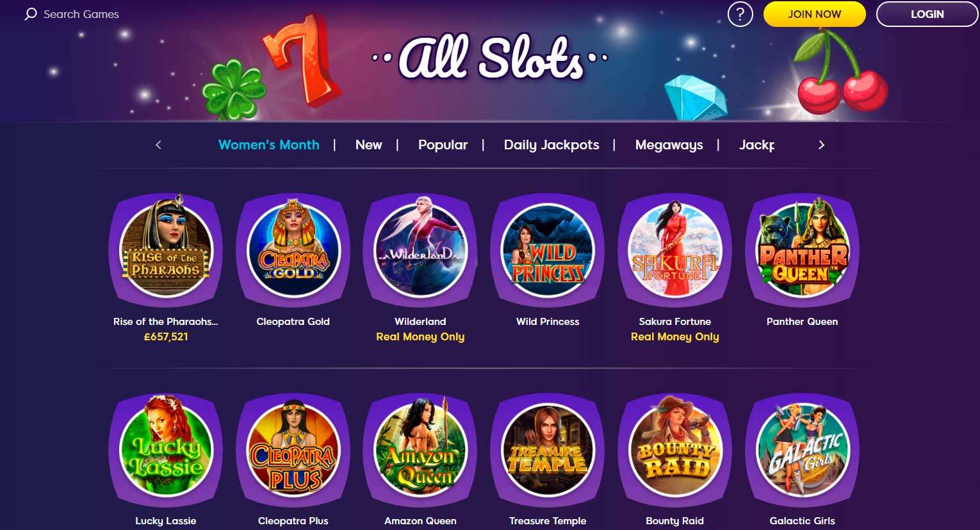Open the Megaways category tab

(x=669, y=145)
